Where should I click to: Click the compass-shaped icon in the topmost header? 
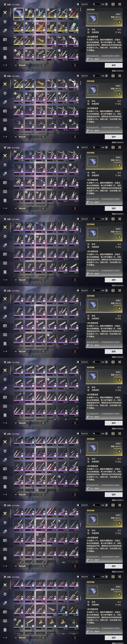(x=113, y=4)
